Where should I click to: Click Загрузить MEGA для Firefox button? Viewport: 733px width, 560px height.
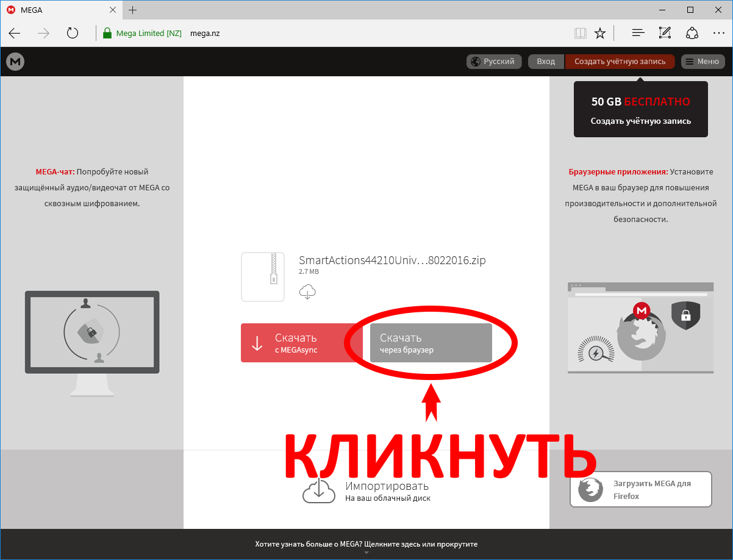(x=641, y=489)
